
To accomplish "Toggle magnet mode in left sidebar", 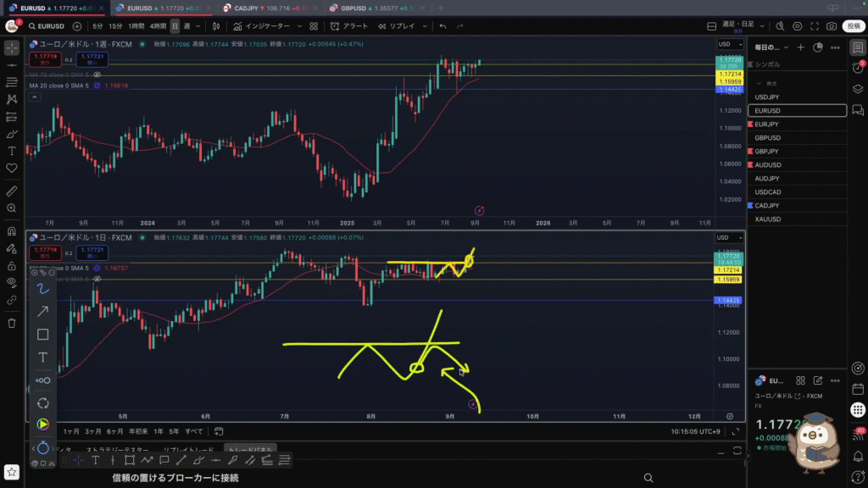I will (12, 232).
